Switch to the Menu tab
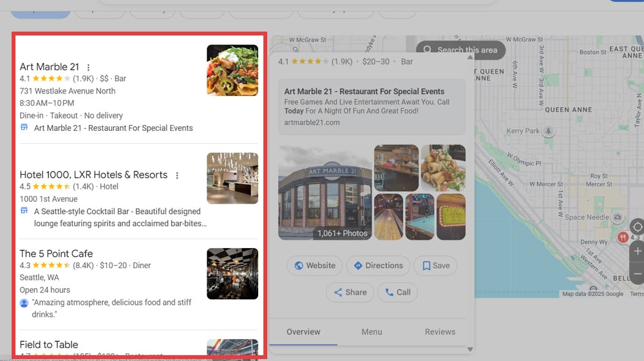Screen dimensions: 644x361 coord(372,332)
